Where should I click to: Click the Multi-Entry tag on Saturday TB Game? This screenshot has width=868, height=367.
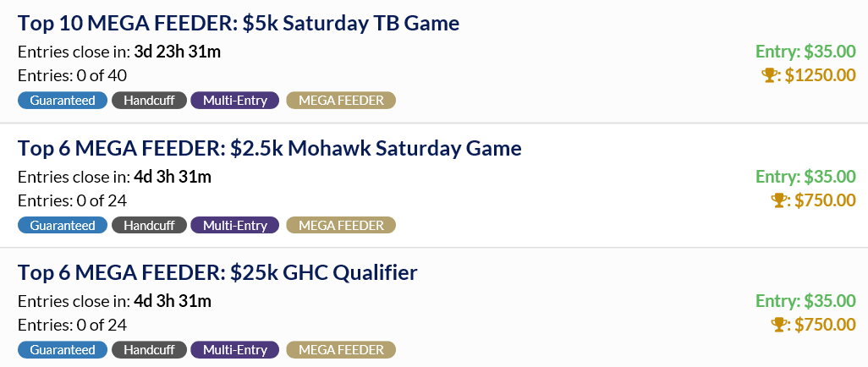[235, 101]
